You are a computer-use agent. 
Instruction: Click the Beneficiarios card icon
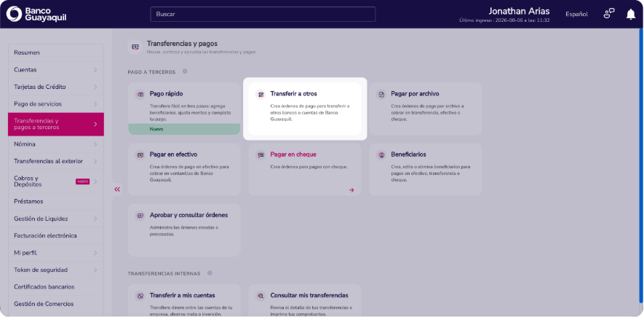(381, 155)
